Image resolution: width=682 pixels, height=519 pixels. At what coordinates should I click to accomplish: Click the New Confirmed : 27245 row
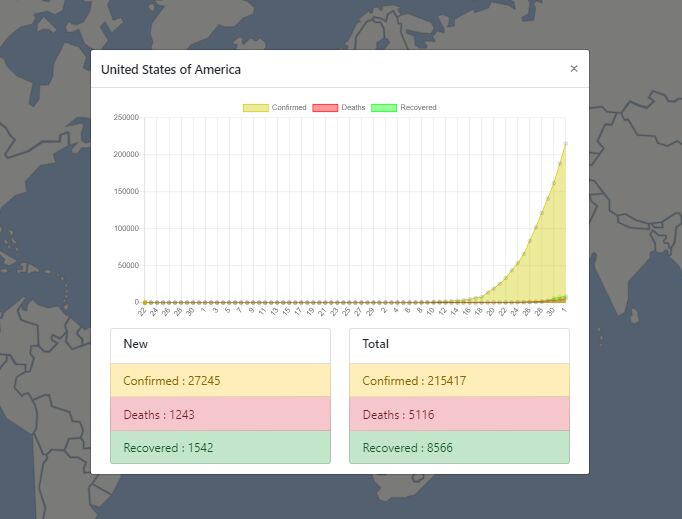221,380
